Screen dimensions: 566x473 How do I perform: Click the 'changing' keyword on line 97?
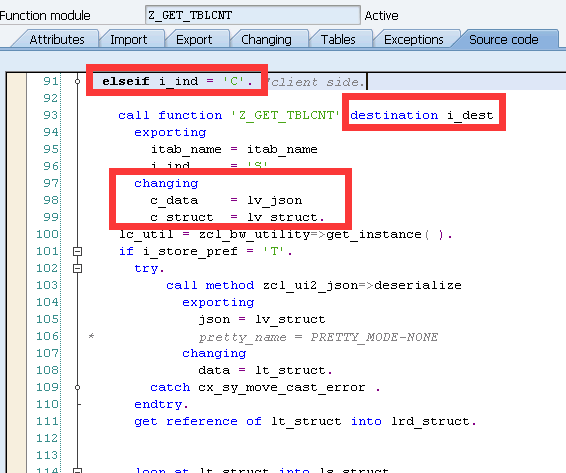(x=166, y=183)
